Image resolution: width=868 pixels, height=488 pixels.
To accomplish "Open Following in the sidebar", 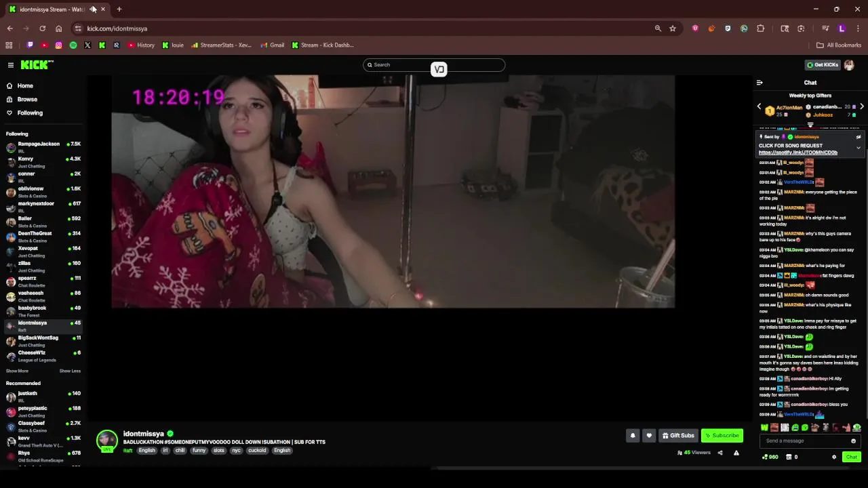I will coord(30,113).
